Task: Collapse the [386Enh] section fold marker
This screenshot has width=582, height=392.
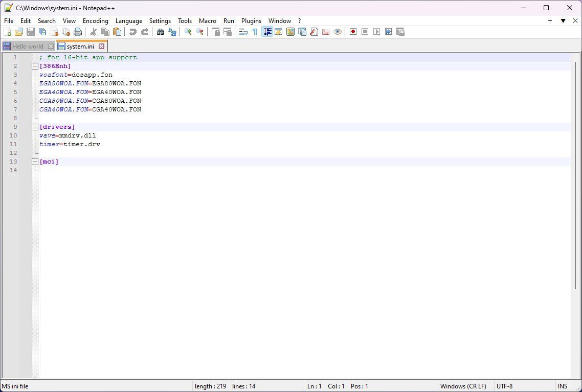Action: tap(35, 66)
